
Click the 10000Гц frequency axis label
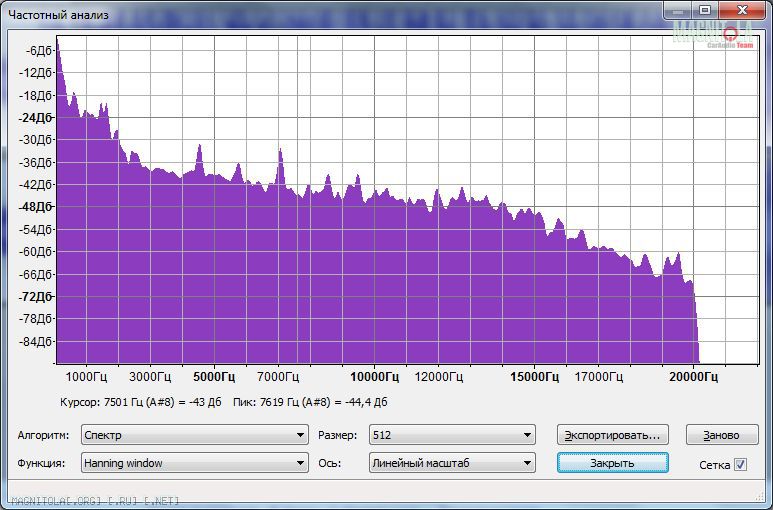pos(375,377)
